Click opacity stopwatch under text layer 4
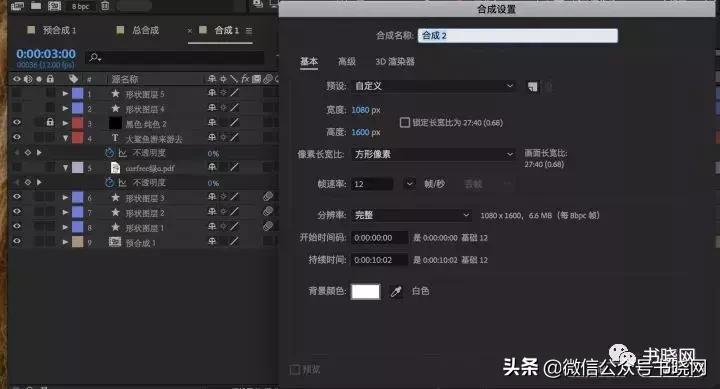Image resolution: width=720 pixels, height=389 pixels. pos(109,153)
